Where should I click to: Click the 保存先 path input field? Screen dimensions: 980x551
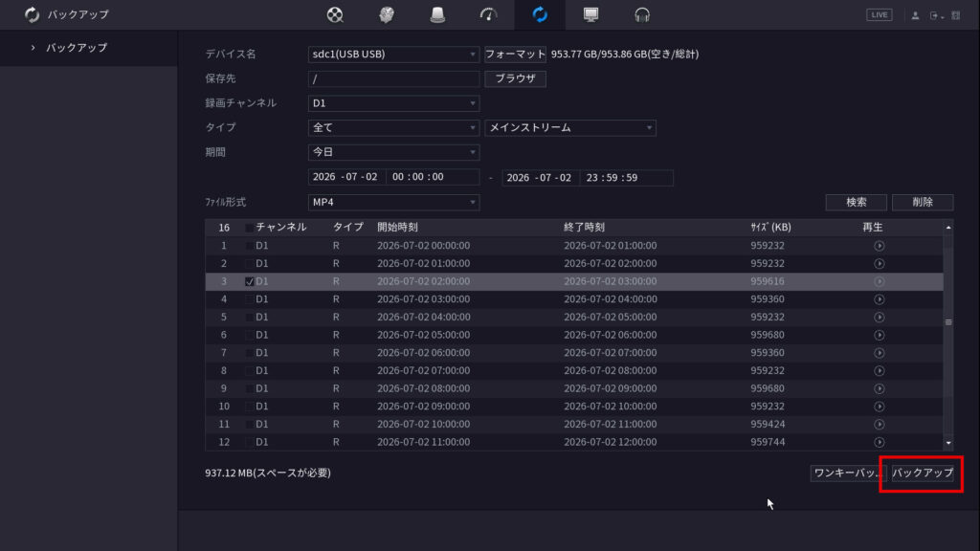click(x=393, y=78)
